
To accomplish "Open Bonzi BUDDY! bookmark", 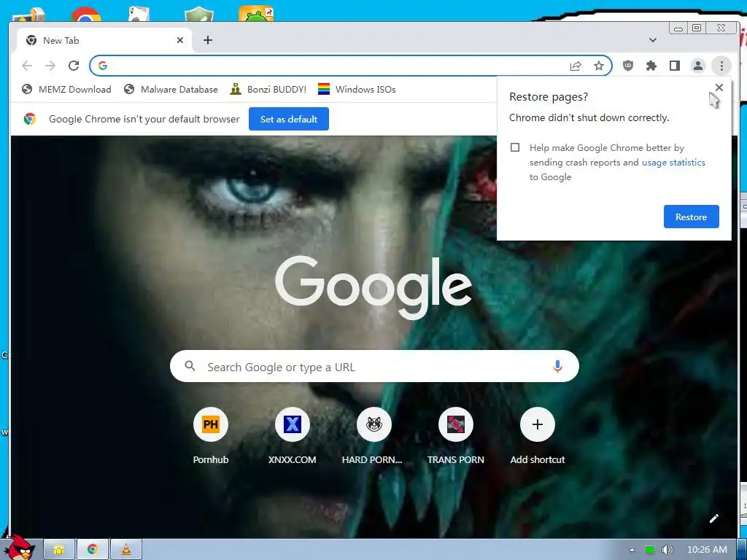I will (x=268, y=89).
